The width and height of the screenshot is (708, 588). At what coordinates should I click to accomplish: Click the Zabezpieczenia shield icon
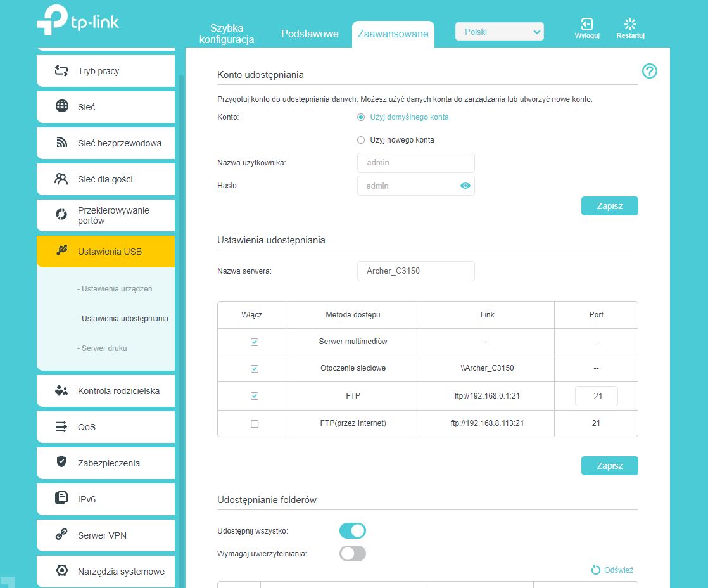coord(61,461)
